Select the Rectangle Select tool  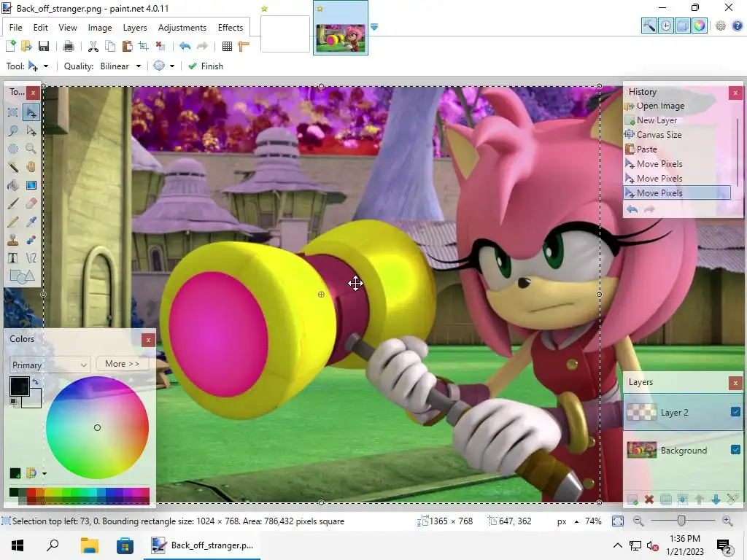(13, 112)
